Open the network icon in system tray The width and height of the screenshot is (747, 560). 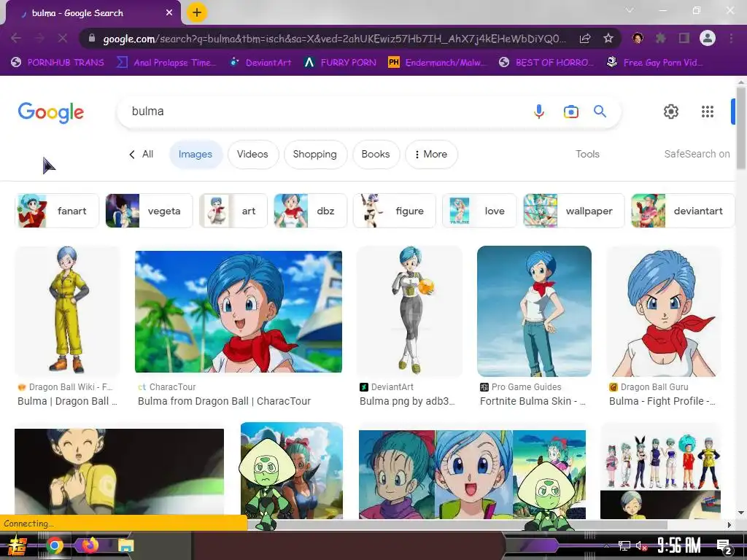click(x=624, y=545)
